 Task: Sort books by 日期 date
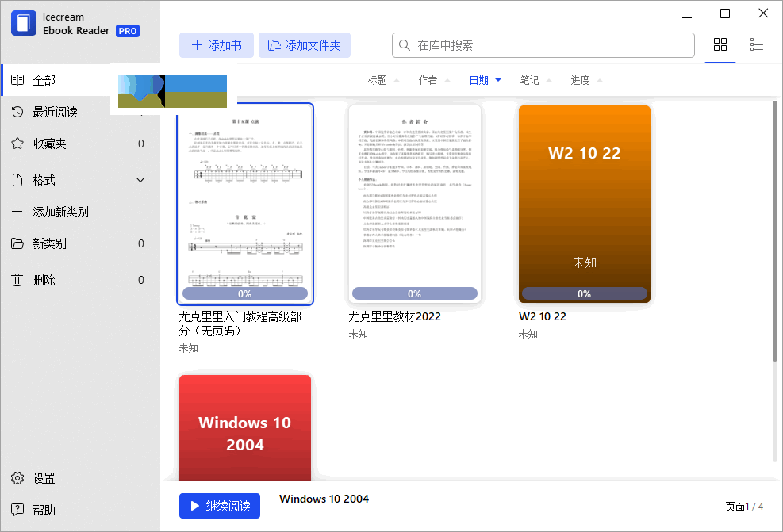point(485,80)
